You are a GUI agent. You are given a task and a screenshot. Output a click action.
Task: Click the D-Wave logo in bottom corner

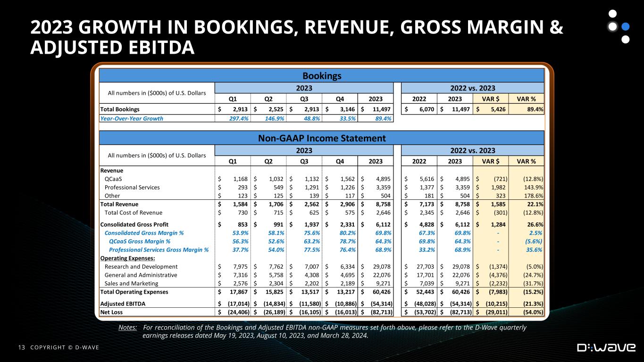pyautogui.click(x=606, y=348)
